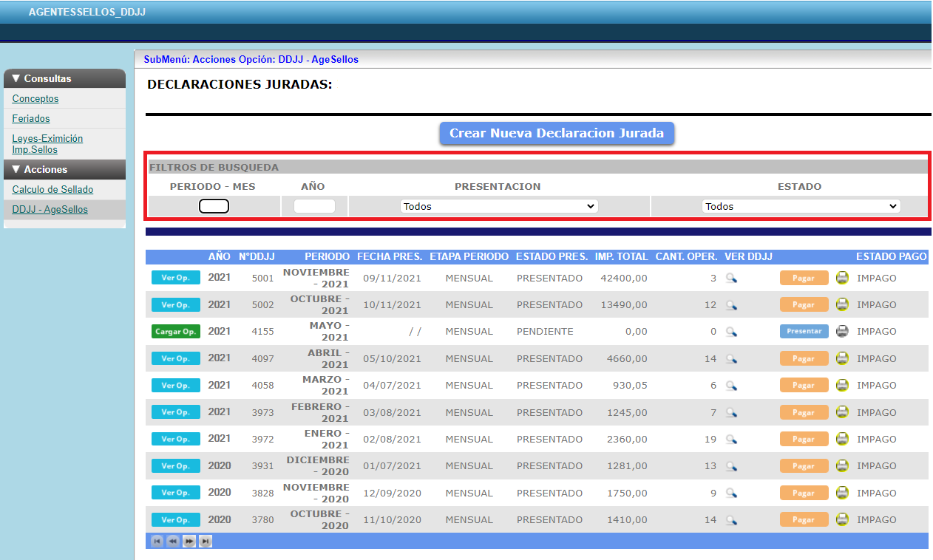Open DDJJ viewer for November 2021 row

(731, 278)
